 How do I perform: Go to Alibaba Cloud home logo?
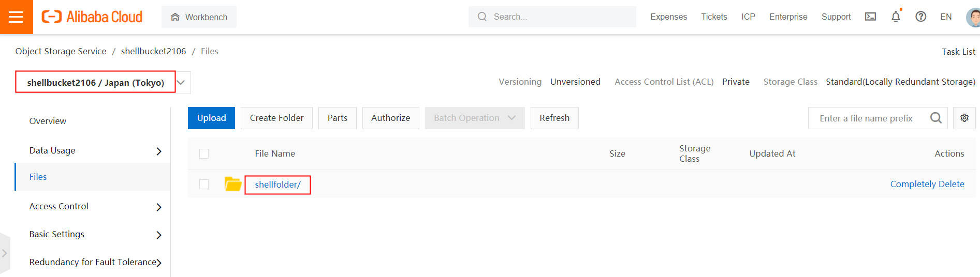point(92,17)
